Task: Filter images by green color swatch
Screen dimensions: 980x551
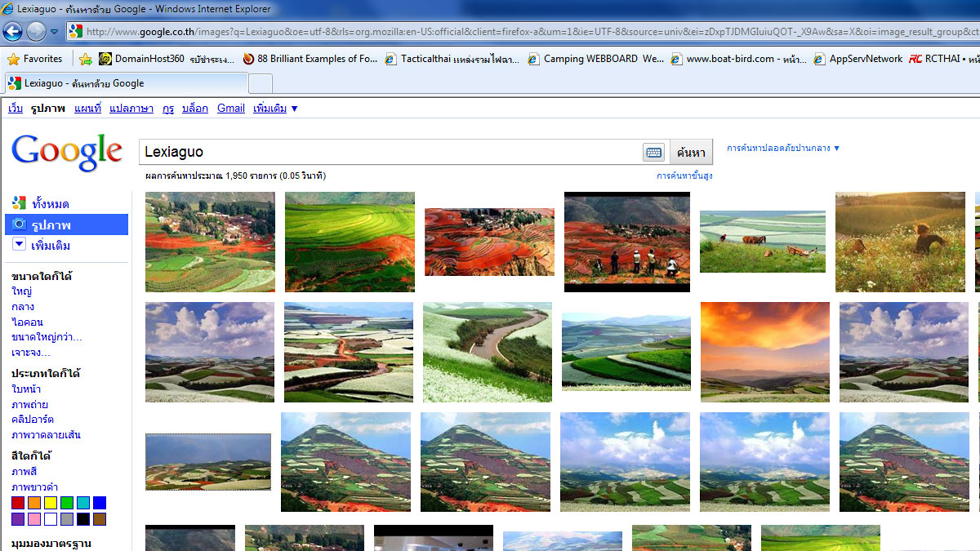Action: click(67, 503)
